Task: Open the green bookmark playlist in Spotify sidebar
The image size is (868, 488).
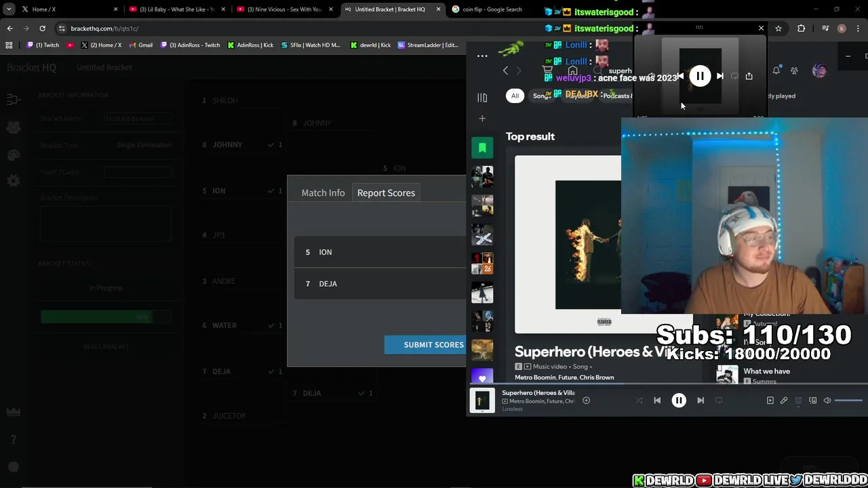Action: point(482,148)
